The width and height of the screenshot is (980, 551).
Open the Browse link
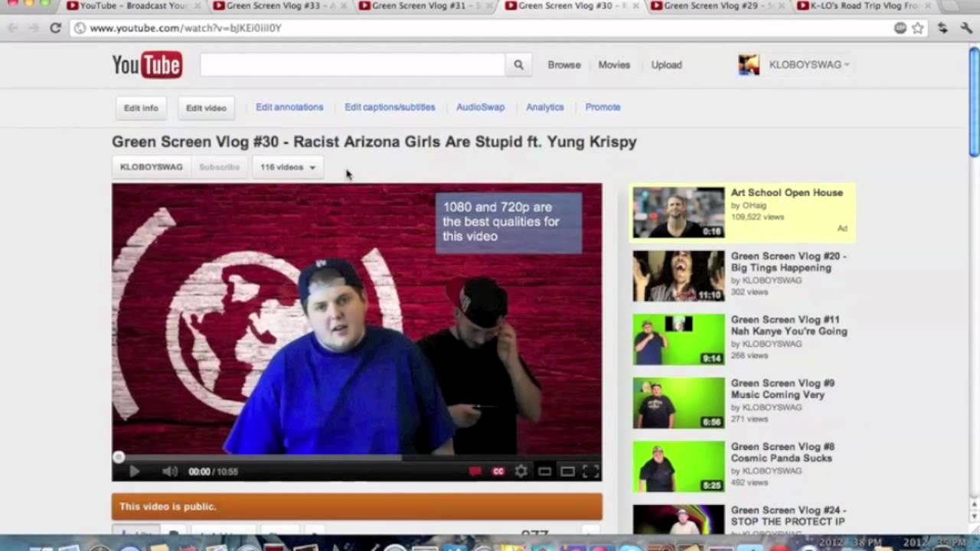(x=564, y=65)
